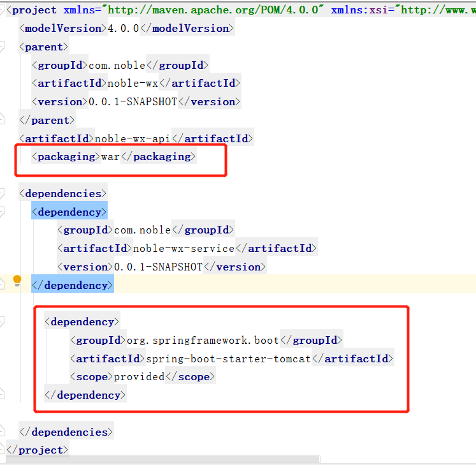Image resolution: width=476 pixels, height=465 pixels.
Task: Click the xmlns:xsi attribute name
Action: pos(359,10)
